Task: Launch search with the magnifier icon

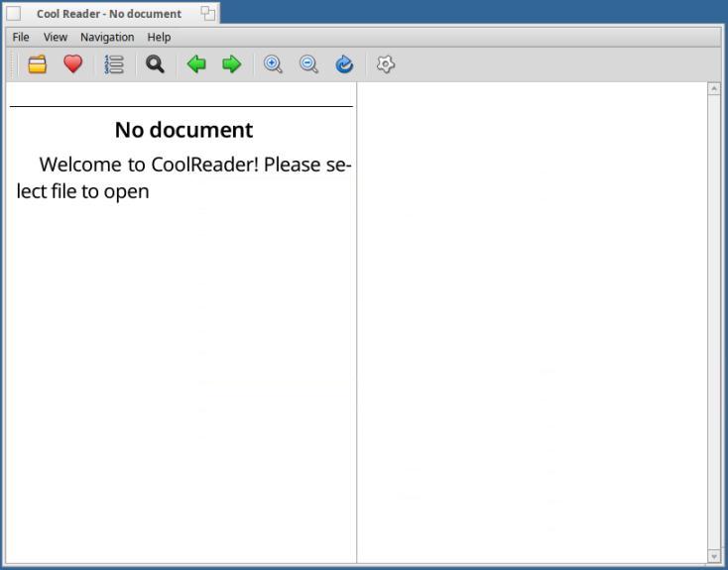Action: (x=155, y=64)
